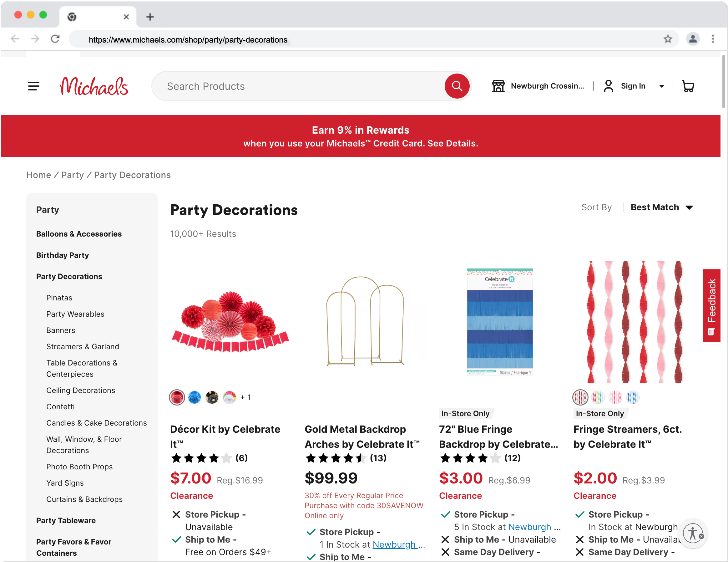Select the red Décor Kit color swatch
The height and width of the screenshot is (562, 728).
tap(177, 397)
